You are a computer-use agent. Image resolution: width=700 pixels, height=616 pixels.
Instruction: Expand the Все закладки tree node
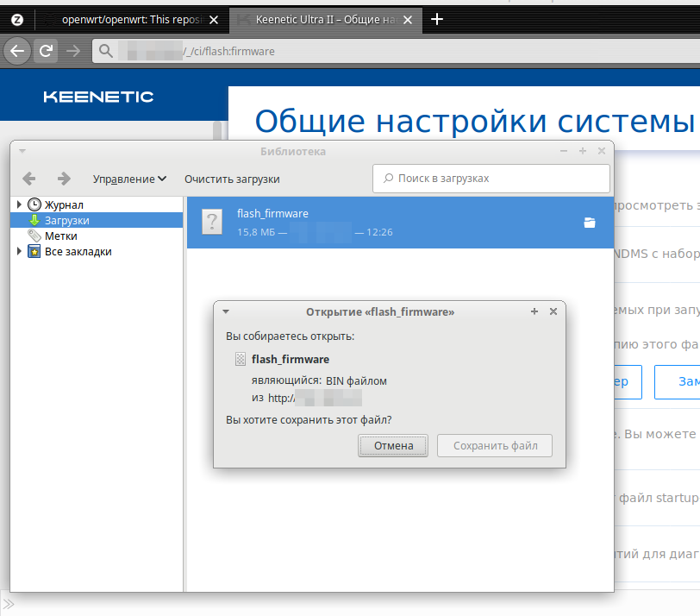(19, 252)
